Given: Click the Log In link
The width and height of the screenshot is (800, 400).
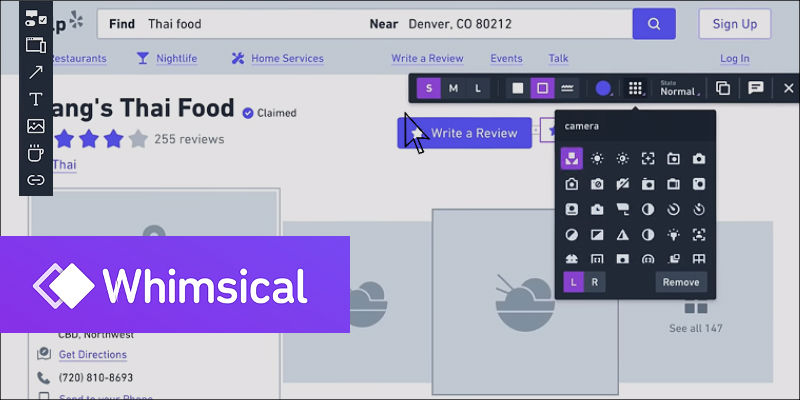Looking at the screenshot, I should (x=735, y=59).
